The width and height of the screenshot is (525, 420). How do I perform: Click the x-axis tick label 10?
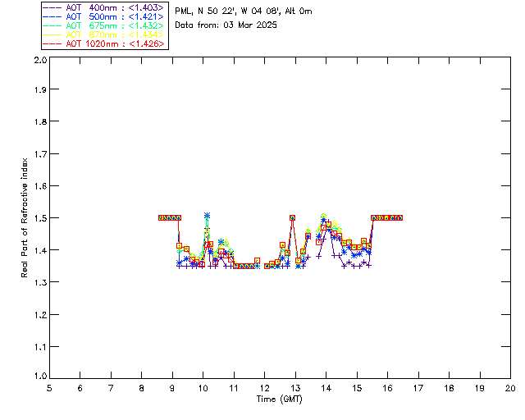[203, 388]
